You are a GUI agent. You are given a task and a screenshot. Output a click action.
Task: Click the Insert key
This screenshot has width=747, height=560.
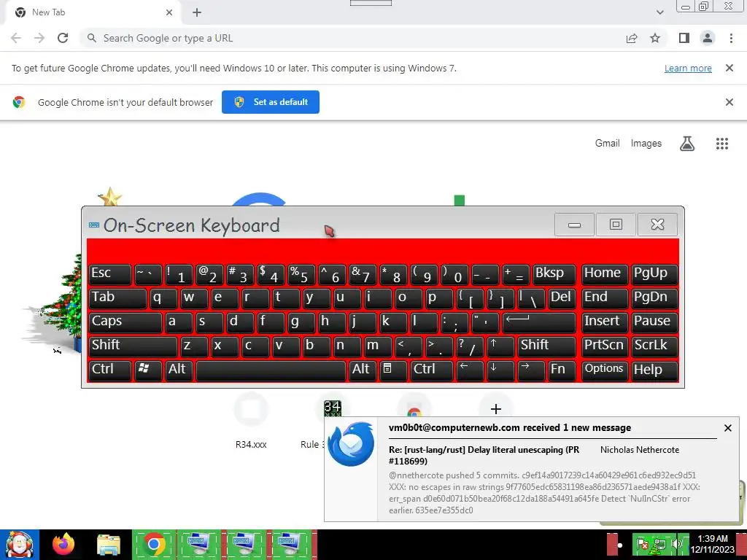point(605,322)
